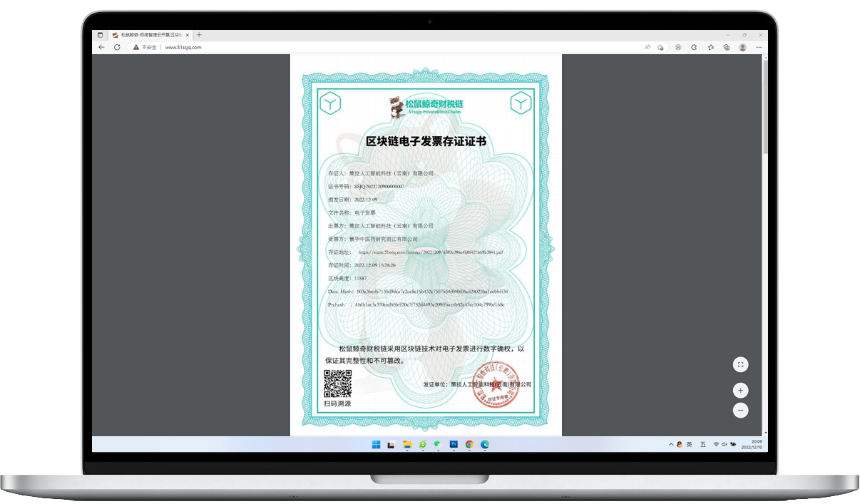Image resolution: width=860 pixels, height=504 pixels.
Task: Open File Explorer from the taskbar
Action: [x=406, y=445]
